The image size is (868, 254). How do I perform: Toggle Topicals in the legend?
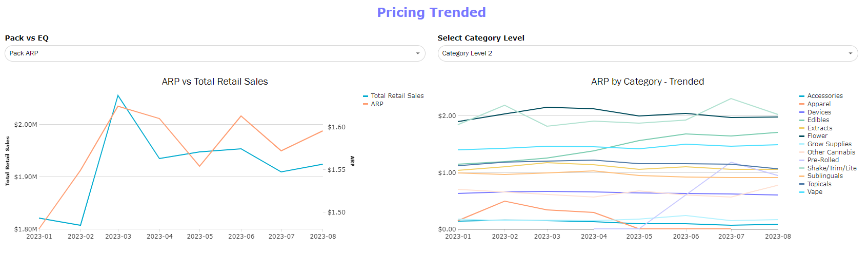coord(819,184)
